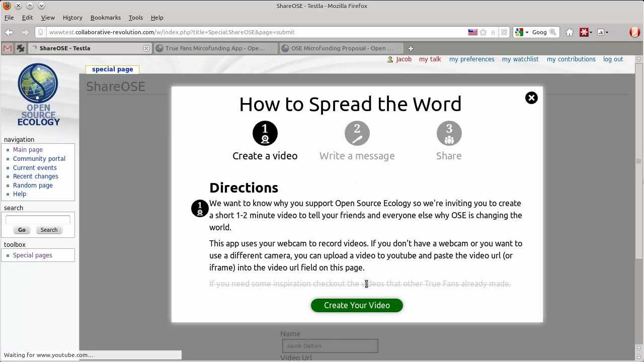644x362 pixels.
Task: Click the Create Your Video button
Action: pyautogui.click(x=357, y=305)
